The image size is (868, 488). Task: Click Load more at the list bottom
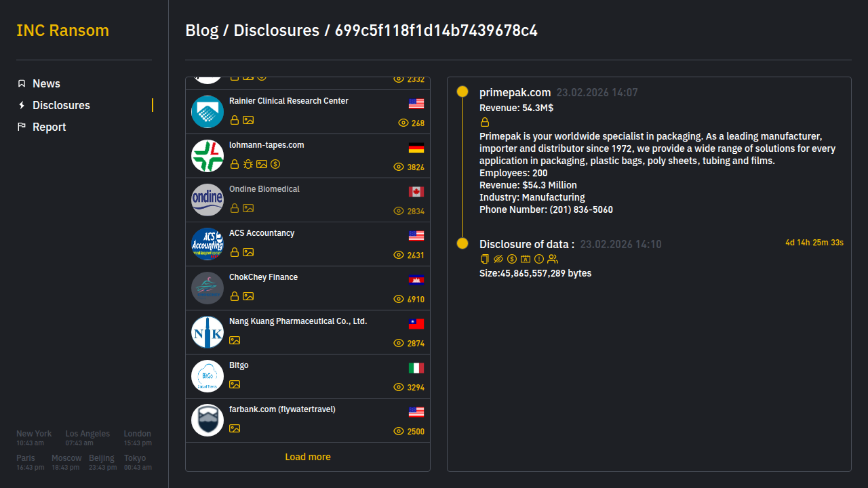[x=308, y=457]
